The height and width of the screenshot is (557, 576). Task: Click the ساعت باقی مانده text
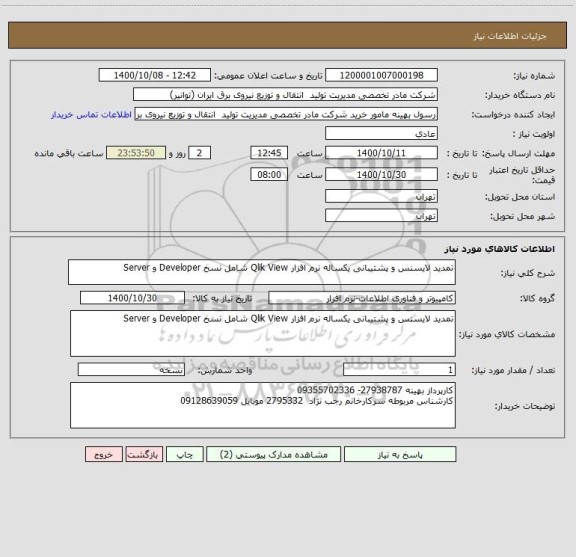click(x=69, y=153)
